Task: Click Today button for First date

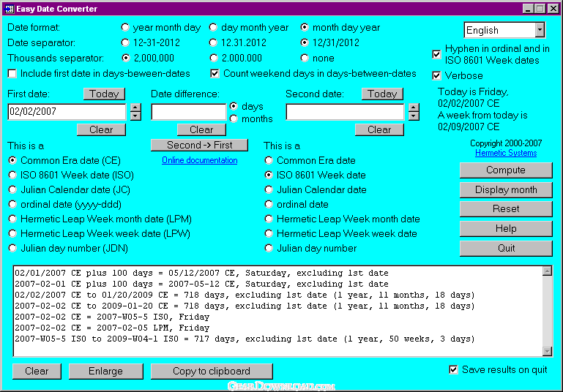Action: pos(104,94)
